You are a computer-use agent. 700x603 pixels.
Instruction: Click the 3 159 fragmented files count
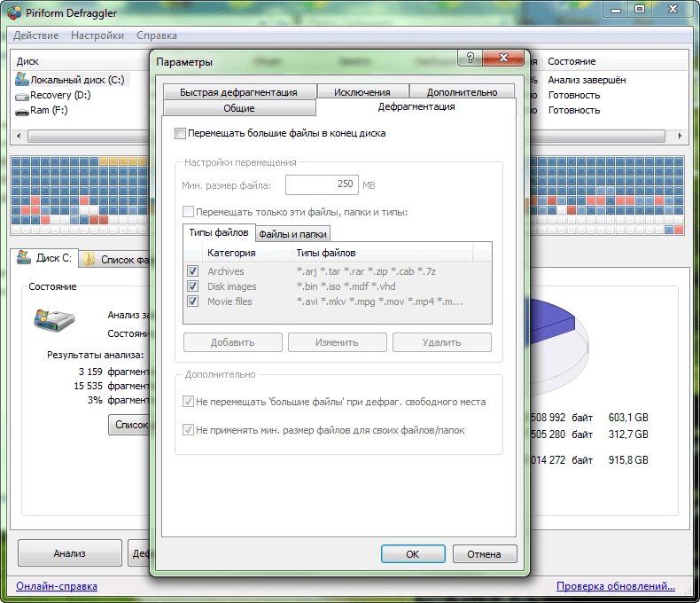coord(90,372)
